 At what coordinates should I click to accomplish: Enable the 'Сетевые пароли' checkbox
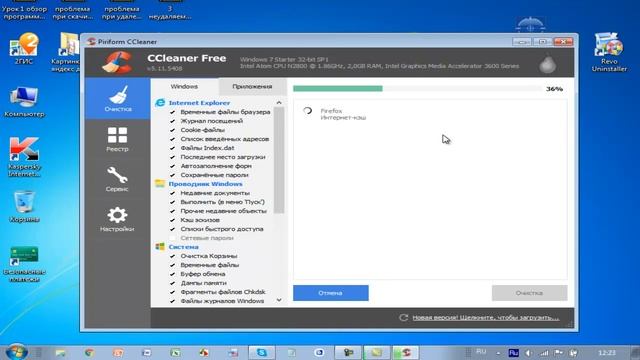coord(172,238)
